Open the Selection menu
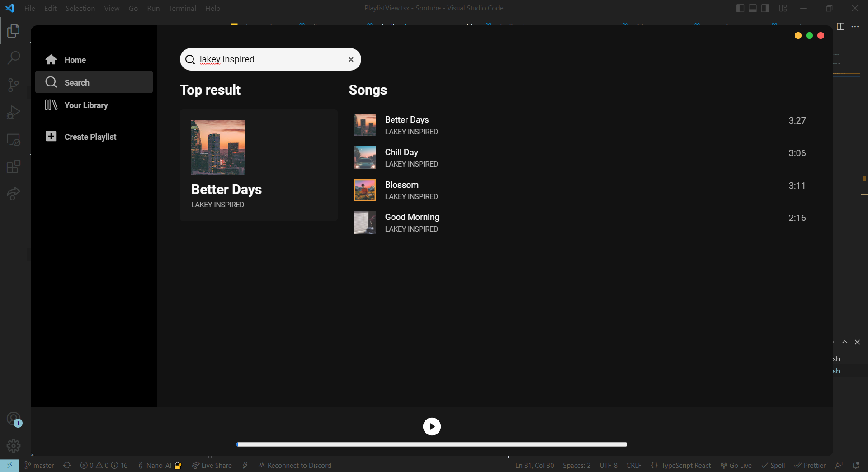868x472 pixels. pyautogui.click(x=80, y=8)
